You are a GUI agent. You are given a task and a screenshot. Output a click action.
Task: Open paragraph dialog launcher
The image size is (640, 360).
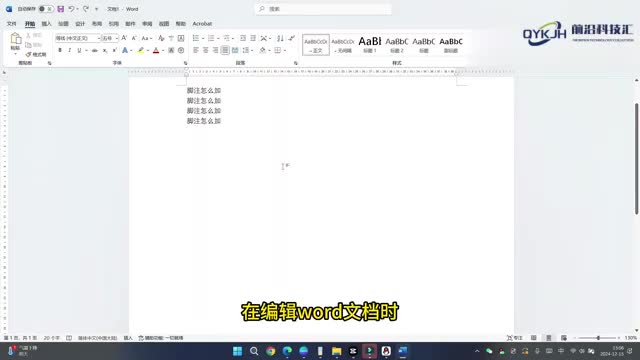click(x=296, y=63)
